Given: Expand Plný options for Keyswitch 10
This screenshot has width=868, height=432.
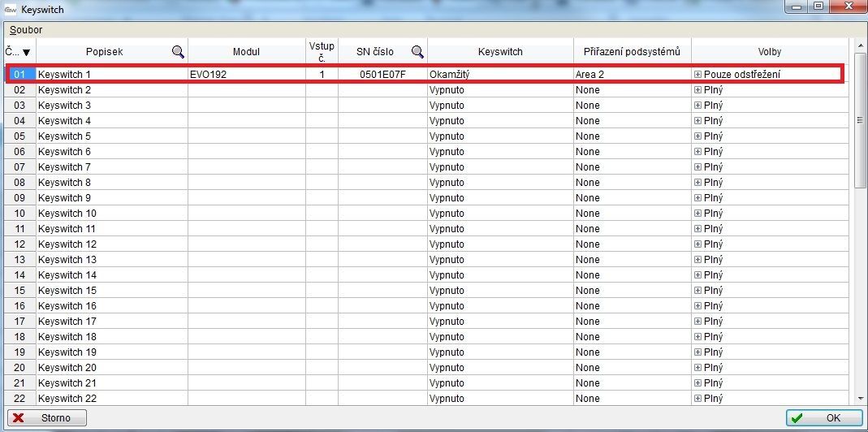Looking at the screenshot, I should point(697,214).
